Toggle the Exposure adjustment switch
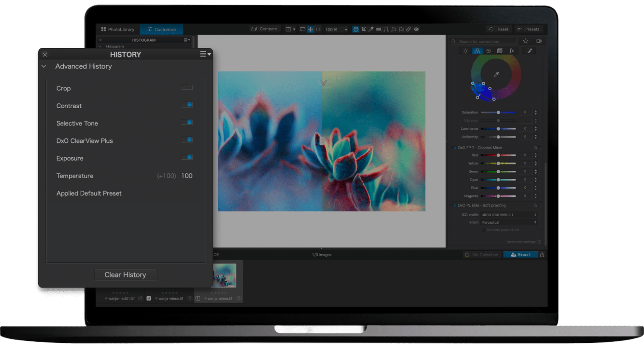This screenshot has width=644, height=358. [187, 157]
